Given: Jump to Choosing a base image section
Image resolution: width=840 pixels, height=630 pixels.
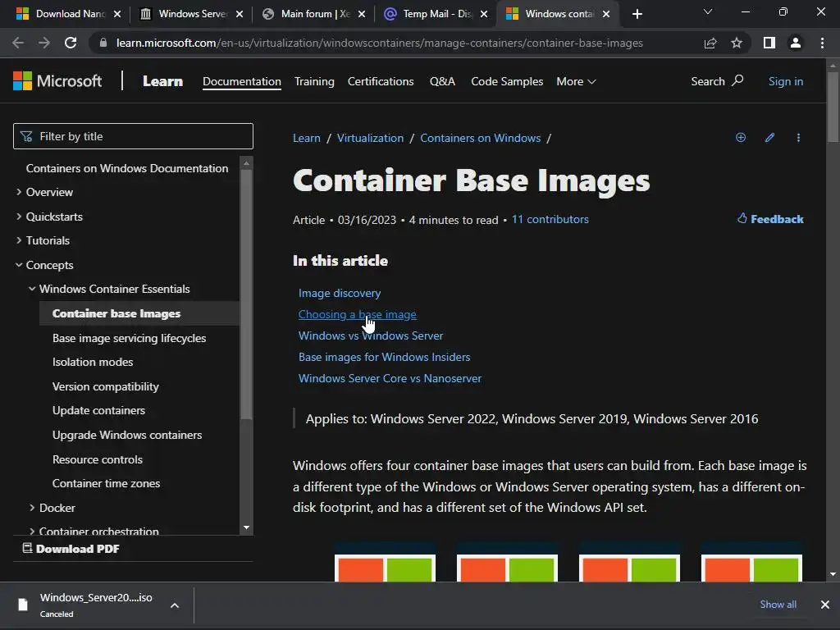Looking at the screenshot, I should (x=358, y=314).
